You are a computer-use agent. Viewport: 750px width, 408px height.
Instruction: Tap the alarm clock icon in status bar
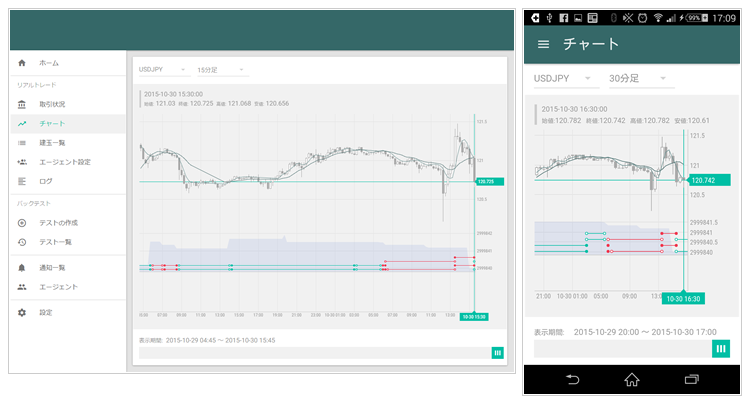[643, 18]
